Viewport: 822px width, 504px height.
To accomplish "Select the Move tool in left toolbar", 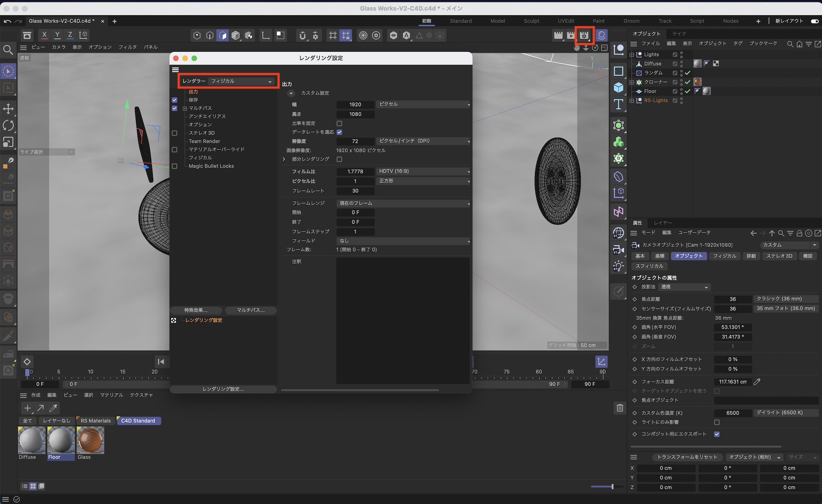I will coord(8,109).
